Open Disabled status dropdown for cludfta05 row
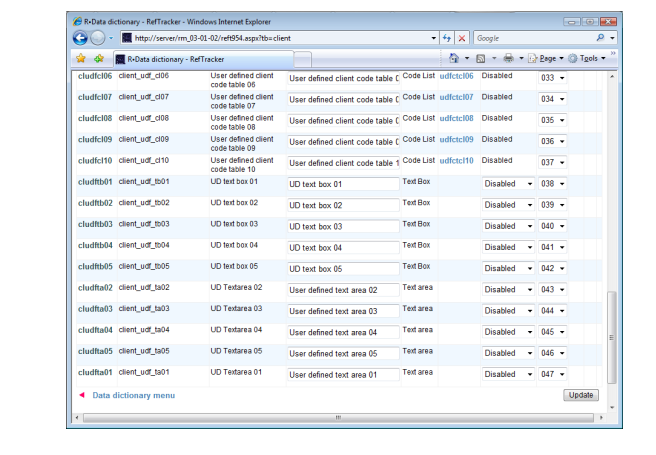Image resolution: width=656 pixels, height=455 pixels. 508,353
